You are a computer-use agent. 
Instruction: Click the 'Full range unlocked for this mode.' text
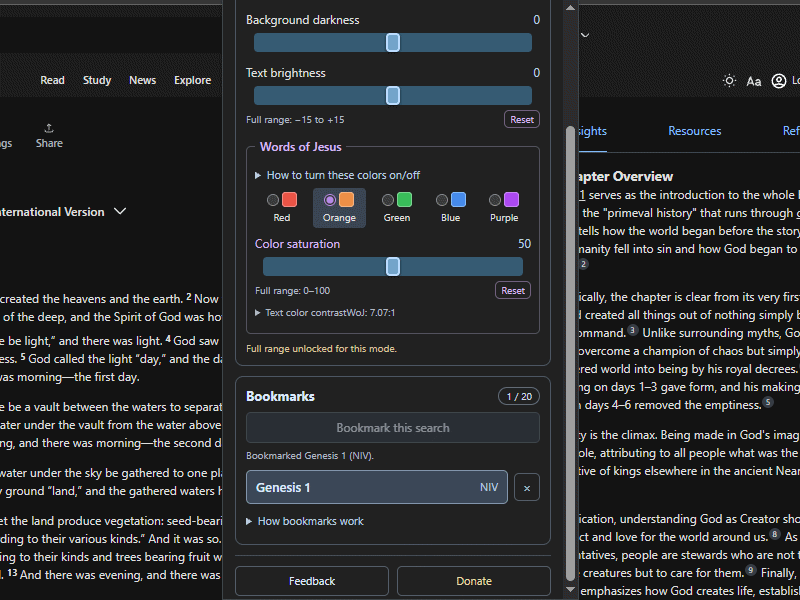tap(321, 349)
